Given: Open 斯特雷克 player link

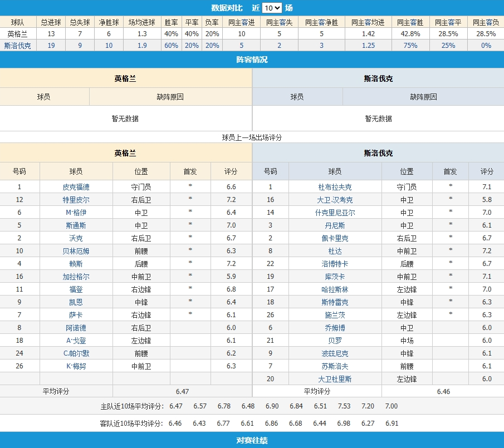Looking at the screenshot, I should [335, 302].
